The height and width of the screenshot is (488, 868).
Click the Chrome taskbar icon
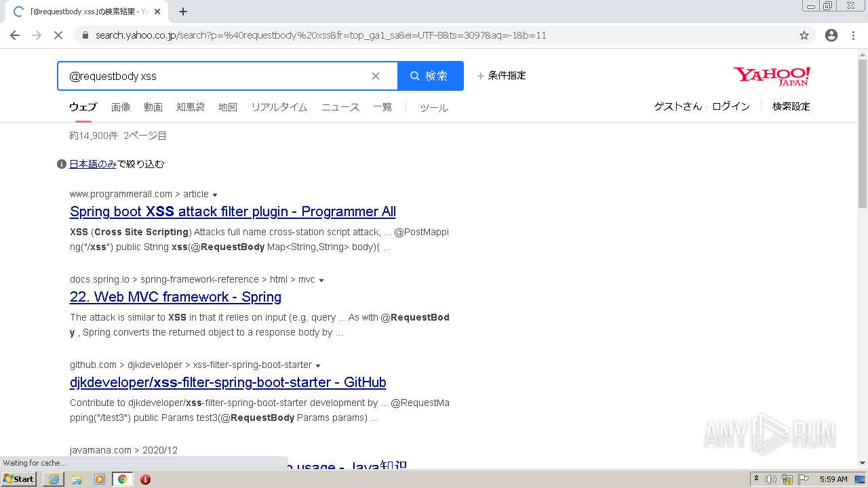(122, 479)
